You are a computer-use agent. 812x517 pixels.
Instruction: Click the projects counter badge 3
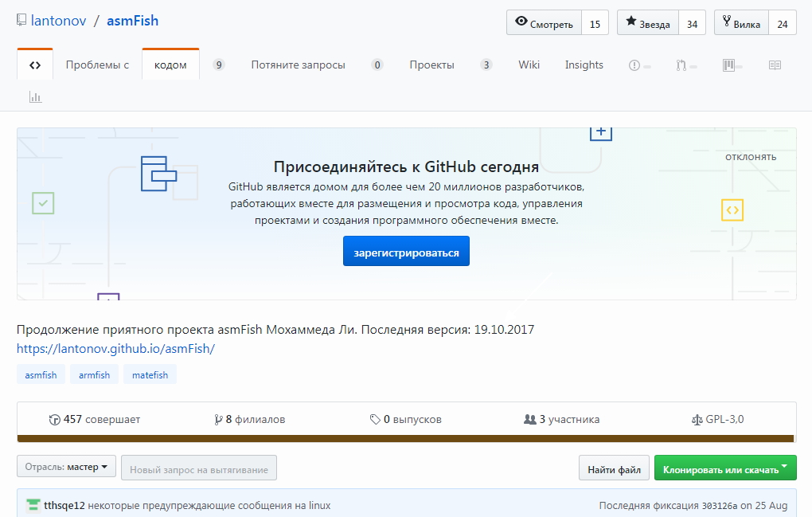coord(486,65)
